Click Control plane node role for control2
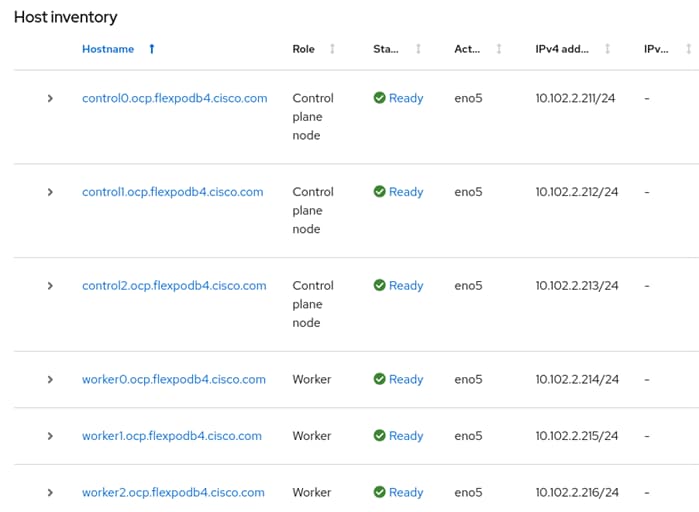Screen dimensions: 699x512 (313, 304)
